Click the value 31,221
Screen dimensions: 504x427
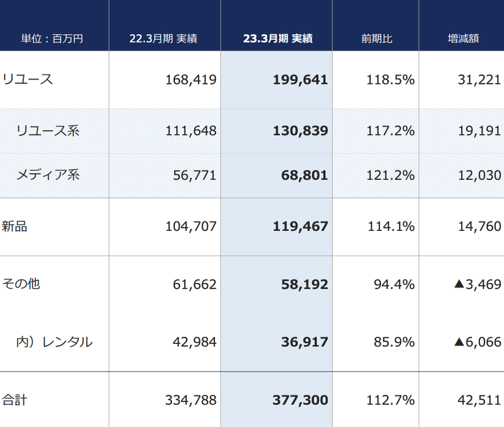tap(479, 80)
